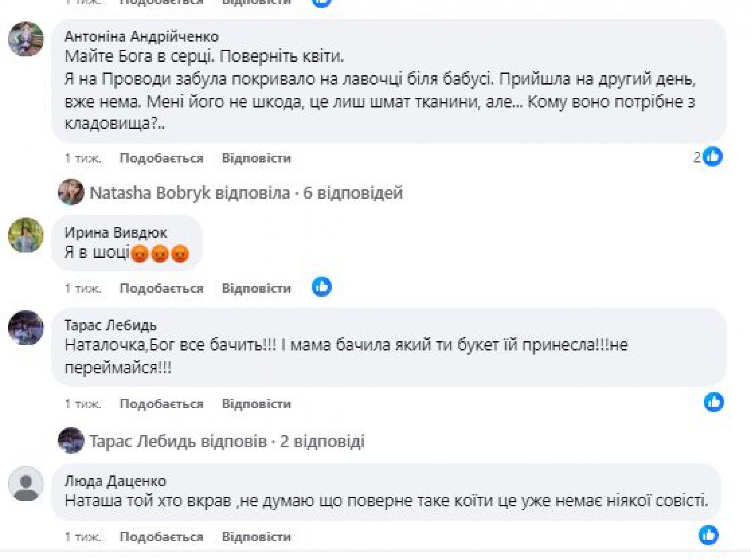Click small Тарас Лебидь reply thread avatar
This screenshot has width=751, height=560.
pos(71,440)
